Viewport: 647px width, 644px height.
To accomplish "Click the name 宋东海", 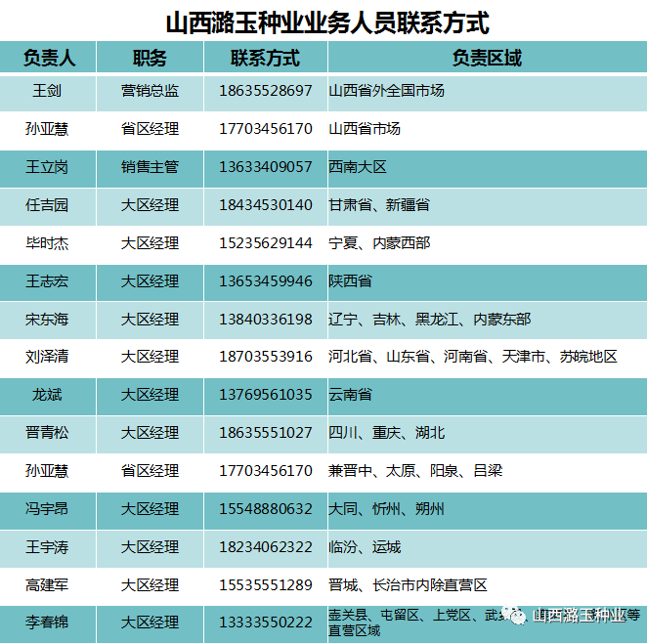I will click(x=47, y=319).
